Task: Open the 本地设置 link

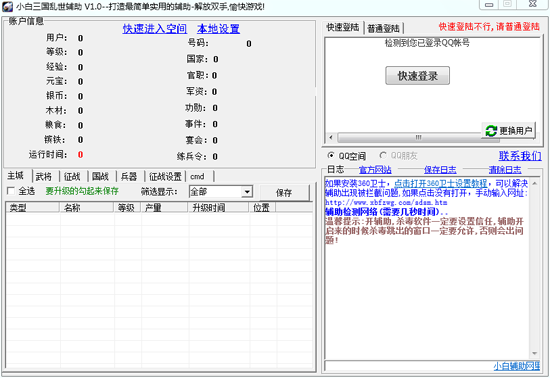Action: pyautogui.click(x=218, y=29)
